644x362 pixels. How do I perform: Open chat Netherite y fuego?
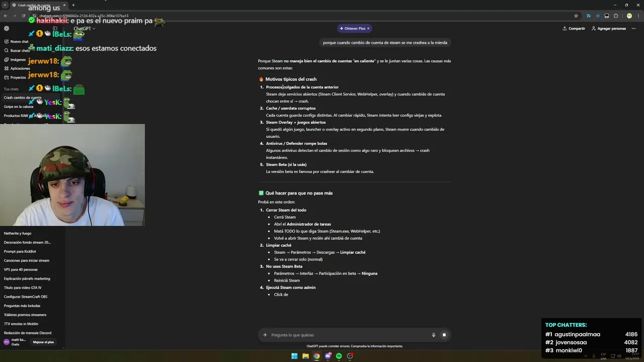tap(18, 233)
